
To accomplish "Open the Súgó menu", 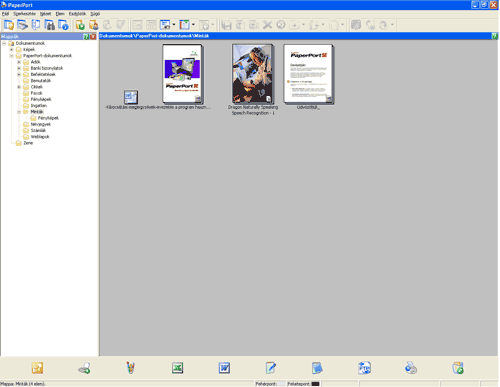I will pyautogui.click(x=95, y=14).
